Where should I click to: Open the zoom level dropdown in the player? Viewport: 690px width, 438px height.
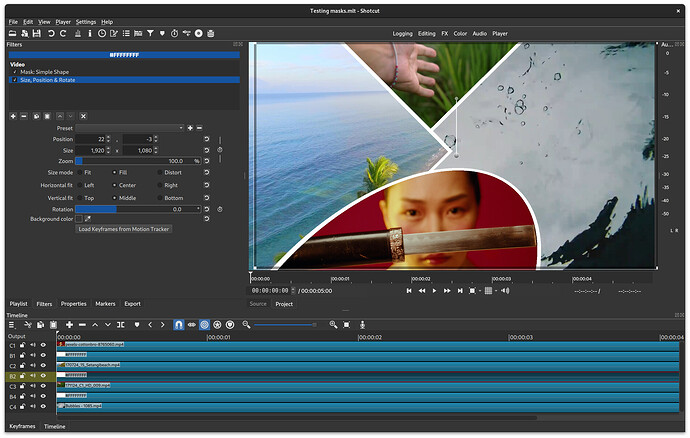pos(473,290)
